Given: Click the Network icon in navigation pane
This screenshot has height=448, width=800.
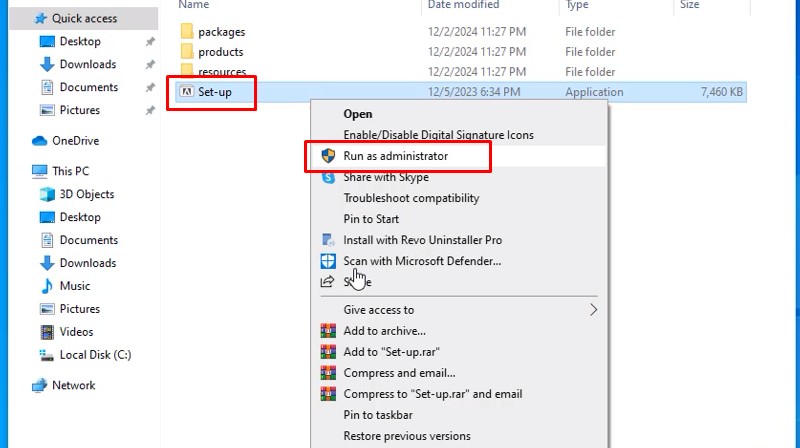Looking at the screenshot, I should tap(40, 385).
